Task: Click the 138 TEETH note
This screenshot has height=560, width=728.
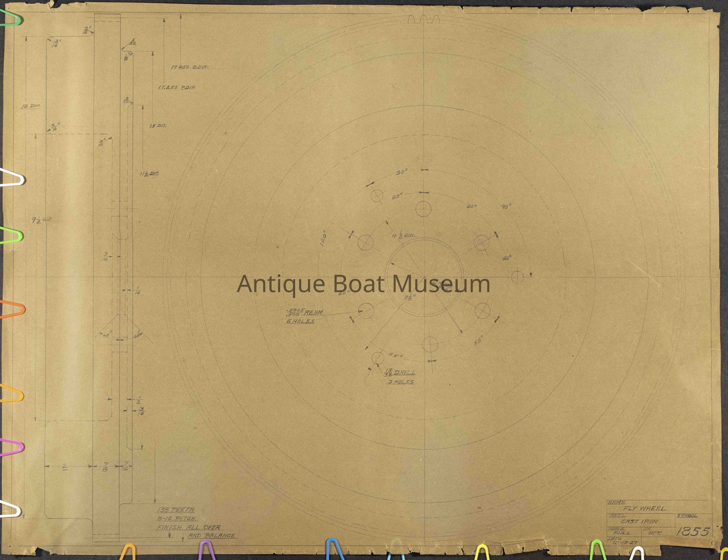Action: [176, 510]
